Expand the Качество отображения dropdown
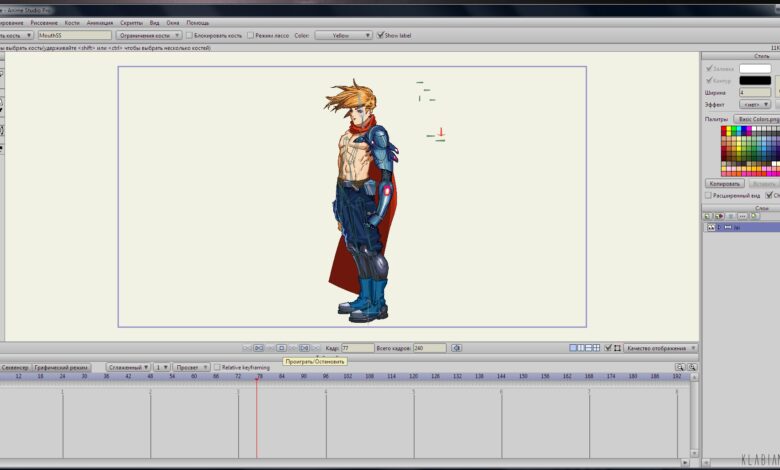780x470 pixels. click(x=660, y=348)
